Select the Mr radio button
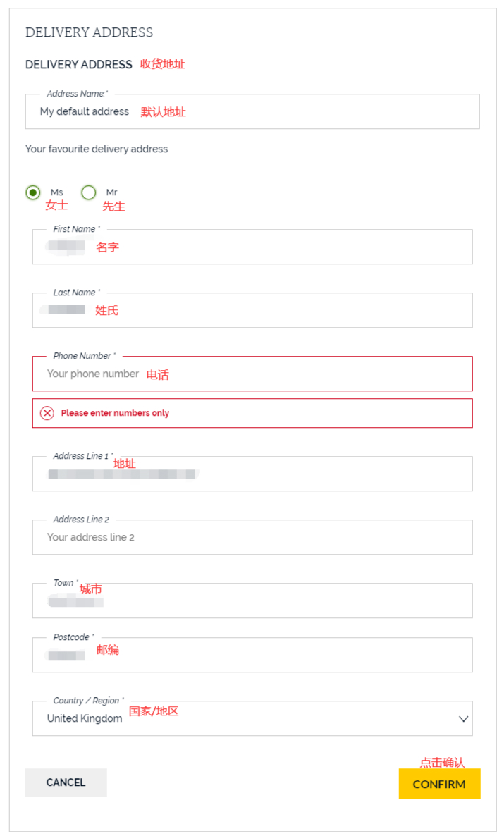 click(89, 192)
